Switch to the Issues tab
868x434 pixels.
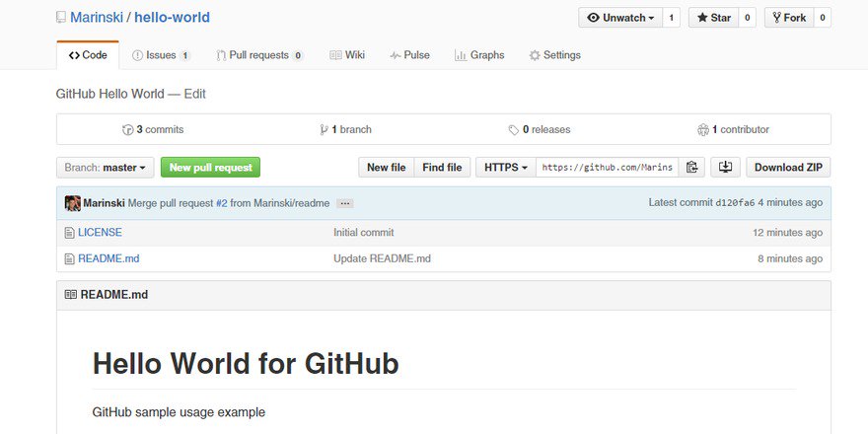point(161,55)
